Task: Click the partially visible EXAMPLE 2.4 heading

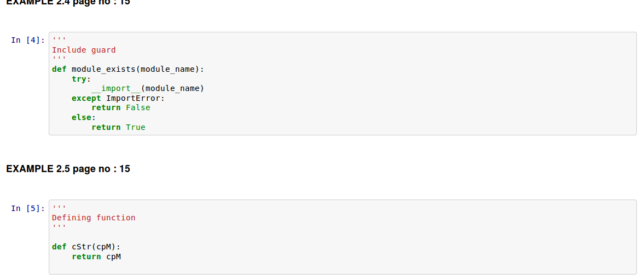Action: point(68,2)
